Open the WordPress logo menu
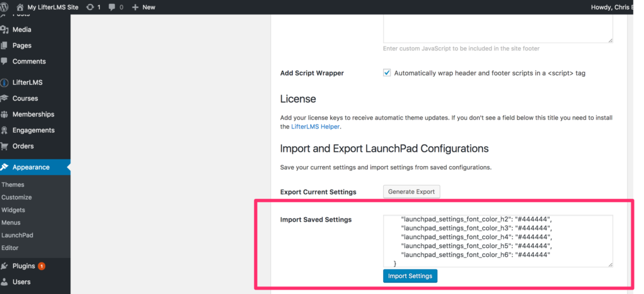This screenshot has height=294, width=644. click(4, 7)
